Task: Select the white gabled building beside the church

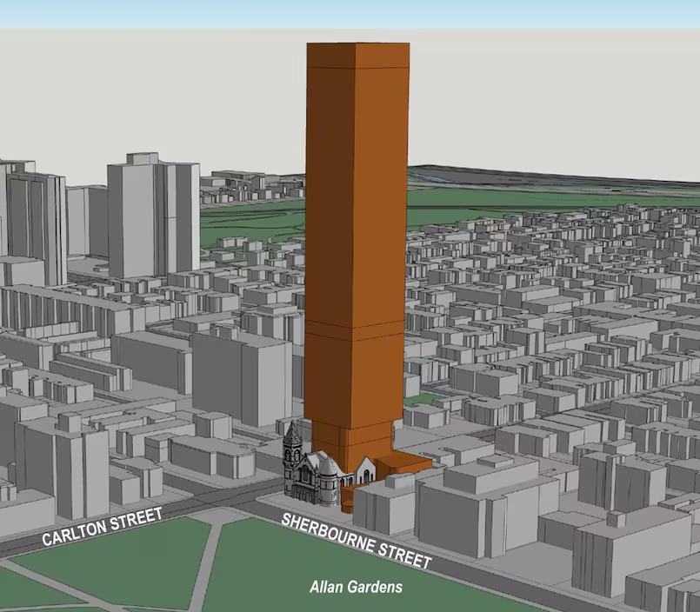Action: [x=366, y=471]
